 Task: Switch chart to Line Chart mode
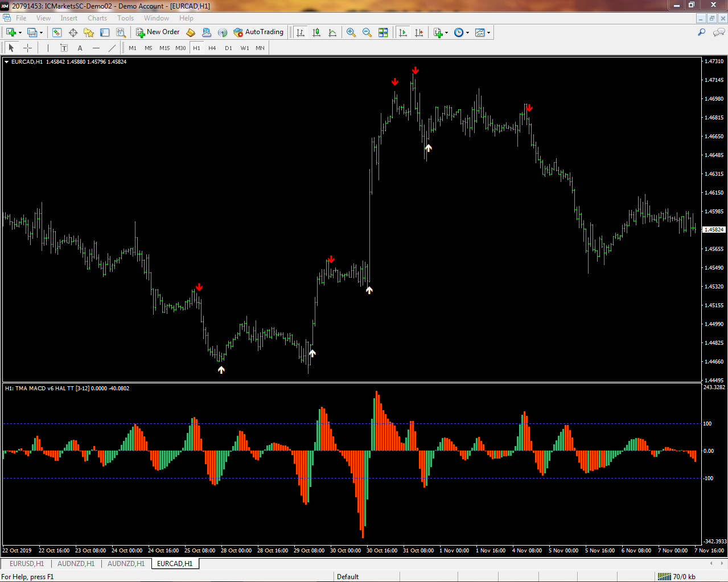tap(332, 32)
